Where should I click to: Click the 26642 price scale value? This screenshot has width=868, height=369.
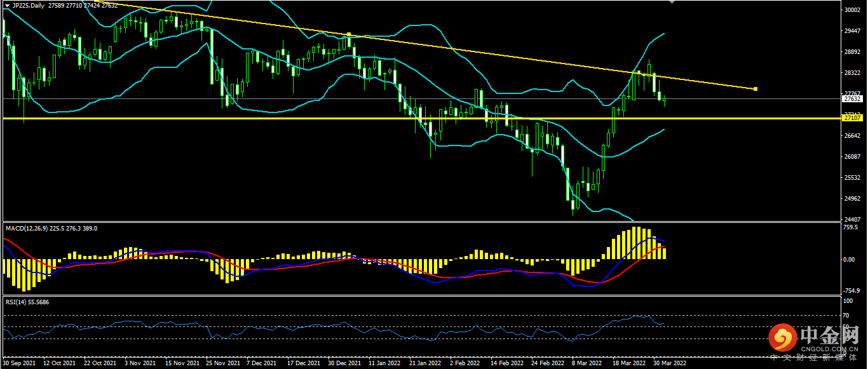pos(852,136)
